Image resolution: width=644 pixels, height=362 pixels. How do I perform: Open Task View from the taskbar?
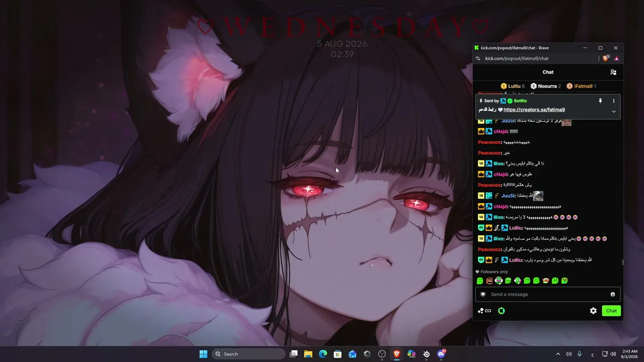coord(294,354)
